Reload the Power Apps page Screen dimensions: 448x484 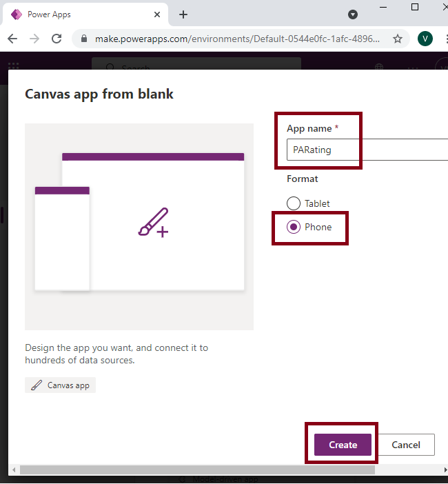pos(57,39)
